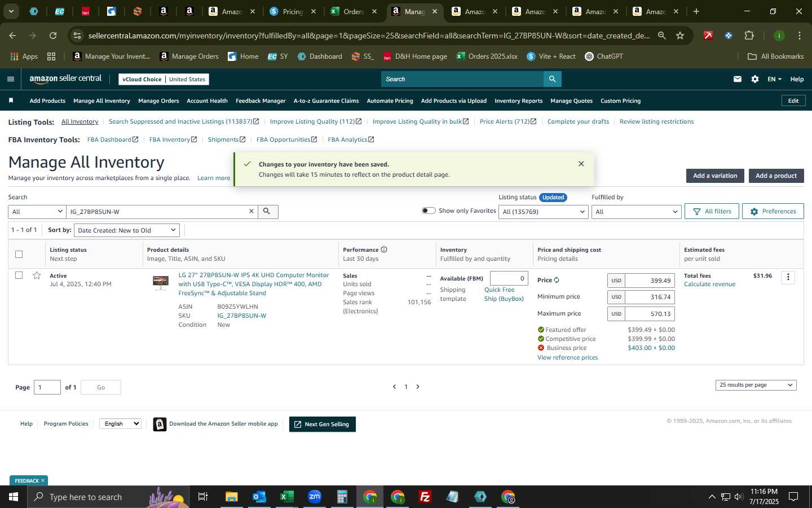Open Listing status All (135769) dropdown
This screenshot has width=812, height=508.
pyautogui.click(x=544, y=212)
